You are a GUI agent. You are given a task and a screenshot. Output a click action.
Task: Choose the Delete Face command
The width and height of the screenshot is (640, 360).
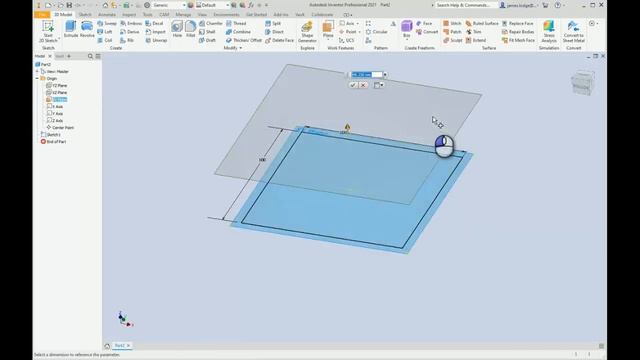click(280, 40)
